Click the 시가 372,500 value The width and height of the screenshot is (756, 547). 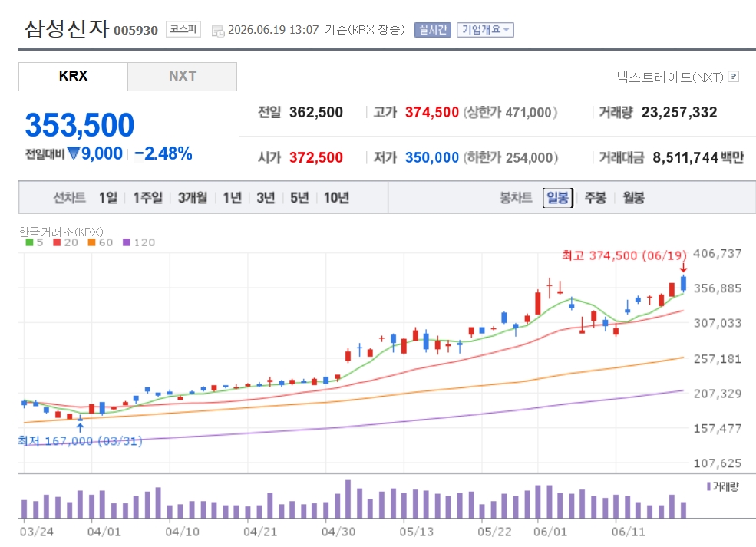pyautogui.click(x=315, y=157)
